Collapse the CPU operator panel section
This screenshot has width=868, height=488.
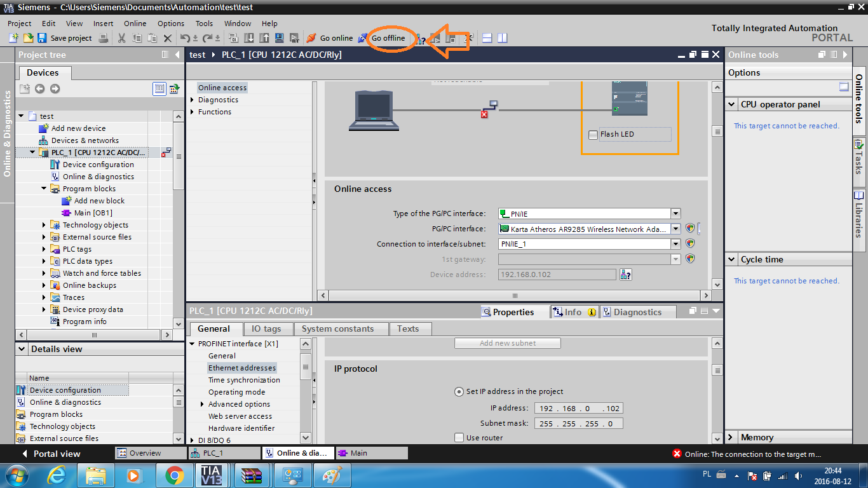coord(731,104)
